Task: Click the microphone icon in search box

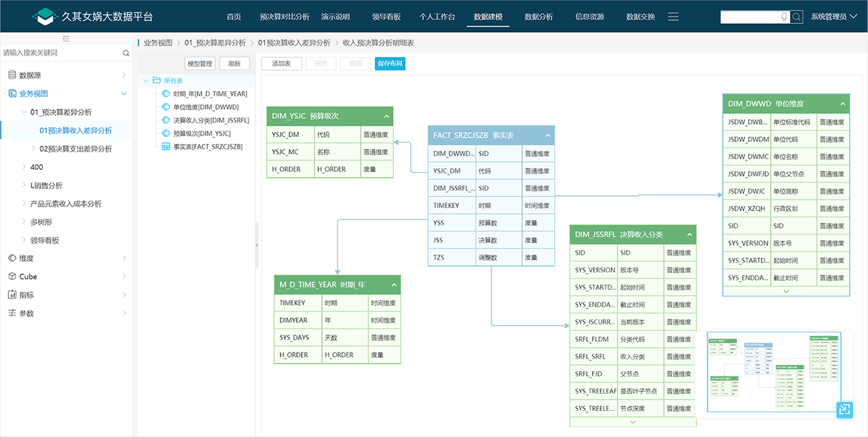Action: tap(784, 17)
